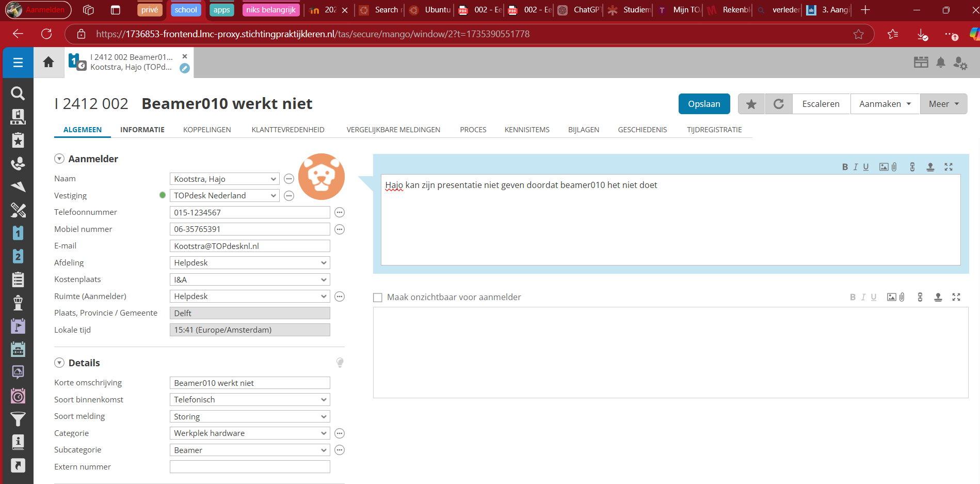Open the Meer dropdown menu
The width and height of the screenshot is (980, 484).
(x=943, y=104)
